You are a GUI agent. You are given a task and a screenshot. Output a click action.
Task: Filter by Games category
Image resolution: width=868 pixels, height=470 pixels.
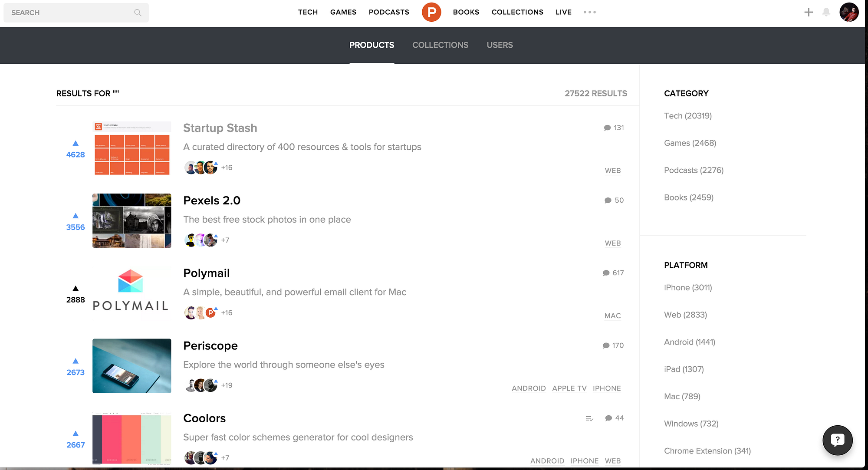pyautogui.click(x=690, y=143)
